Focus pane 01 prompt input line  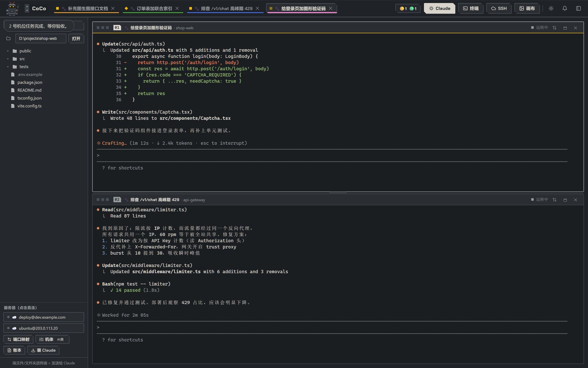[x=332, y=155]
